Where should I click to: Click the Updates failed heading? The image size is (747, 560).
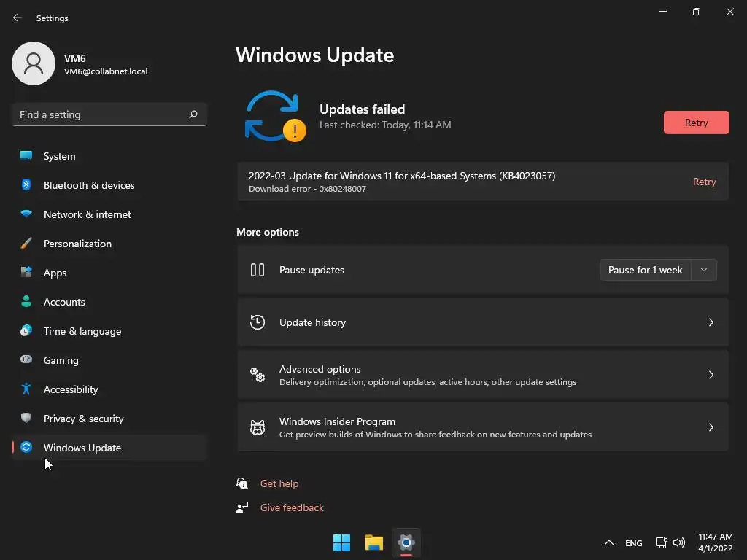362,109
